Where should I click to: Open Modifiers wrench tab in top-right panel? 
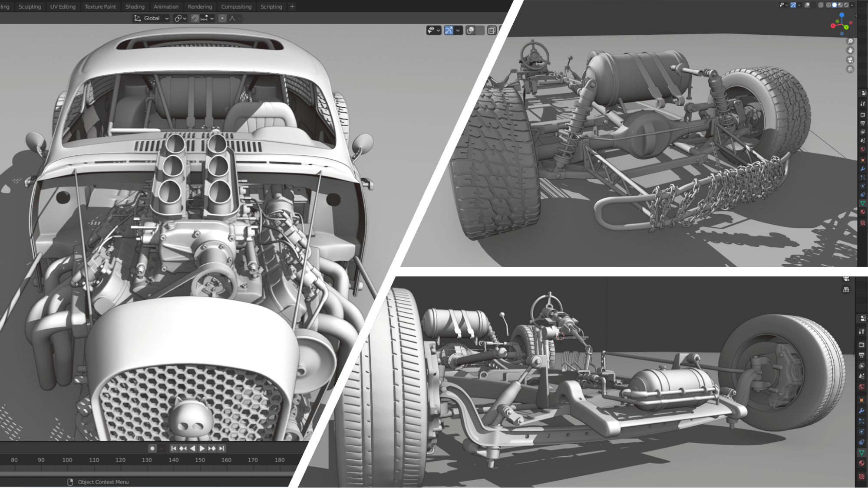tap(863, 169)
